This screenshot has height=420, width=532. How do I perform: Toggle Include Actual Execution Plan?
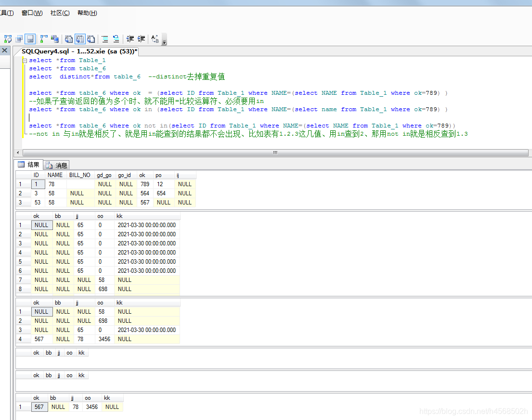tap(44, 39)
